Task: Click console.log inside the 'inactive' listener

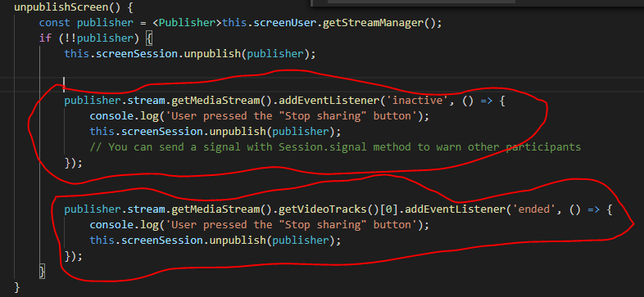Action: (x=124, y=116)
